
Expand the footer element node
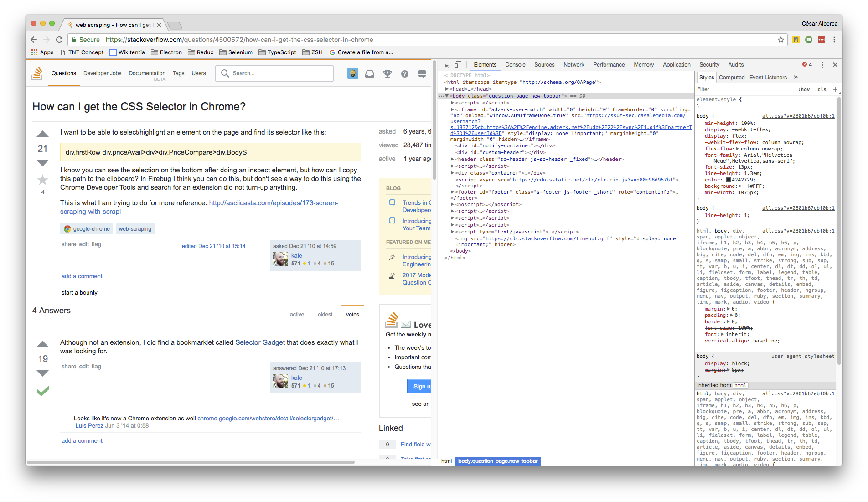pyautogui.click(x=452, y=192)
